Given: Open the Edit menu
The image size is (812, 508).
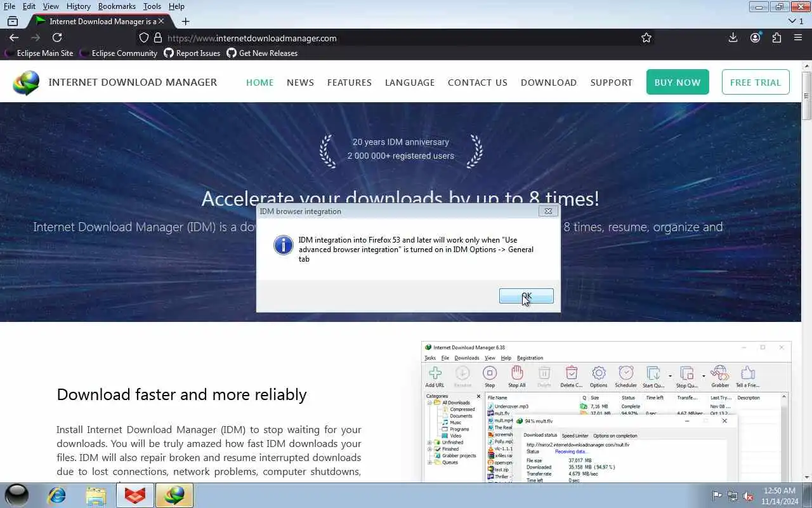Looking at the screenshot, I should tap(29, 6).
